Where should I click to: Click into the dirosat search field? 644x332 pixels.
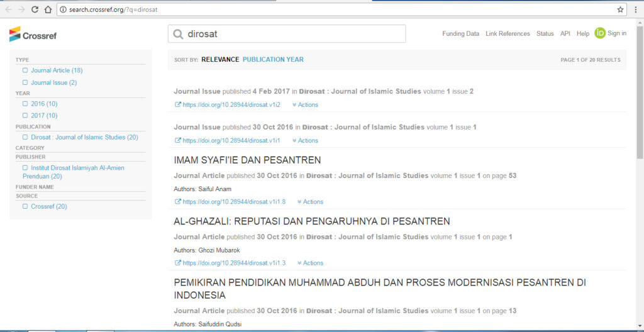287,34
